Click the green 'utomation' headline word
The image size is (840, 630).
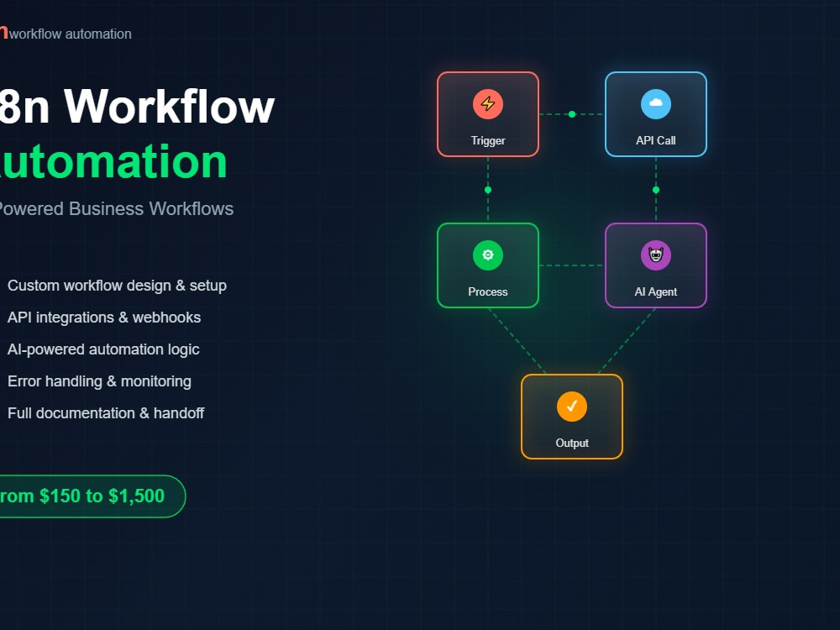click(x=113, y=161)
